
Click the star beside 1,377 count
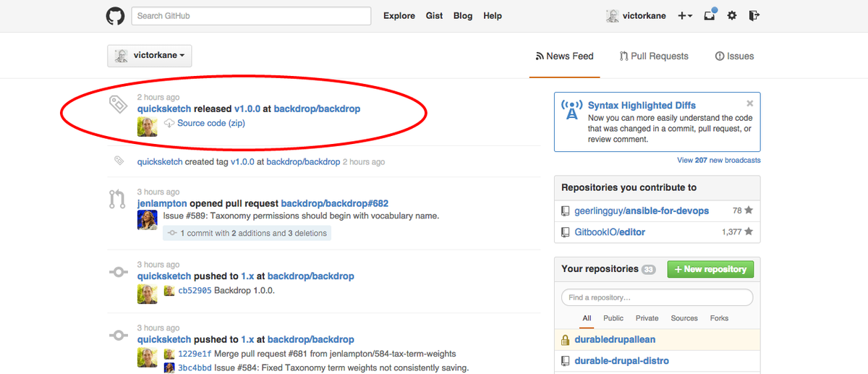[x=749, y=232]
